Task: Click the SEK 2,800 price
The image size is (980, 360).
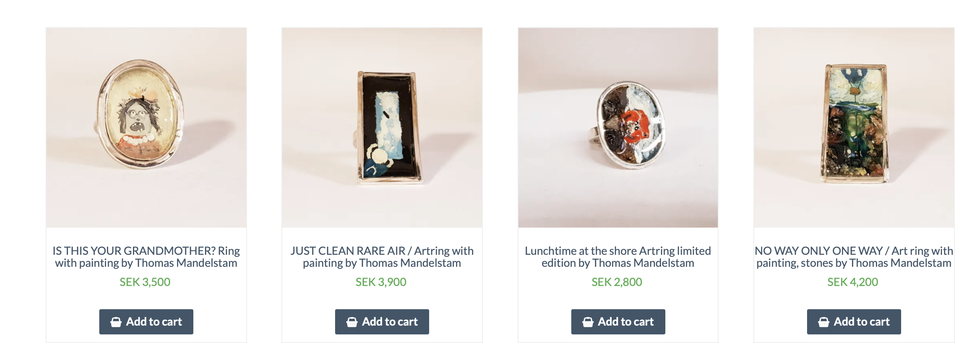Action: click(617, 282)
